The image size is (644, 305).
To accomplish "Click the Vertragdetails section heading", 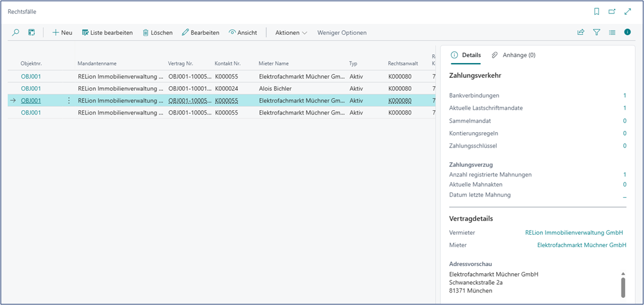I will [x=471, y=218].
